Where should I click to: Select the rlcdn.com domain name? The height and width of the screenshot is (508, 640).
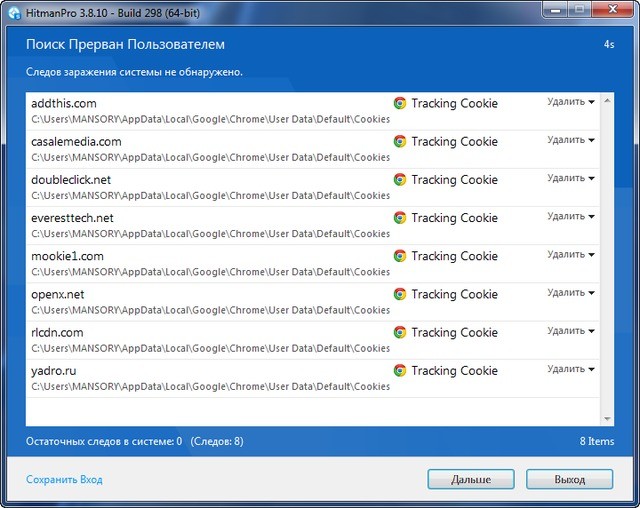(57, 332)
